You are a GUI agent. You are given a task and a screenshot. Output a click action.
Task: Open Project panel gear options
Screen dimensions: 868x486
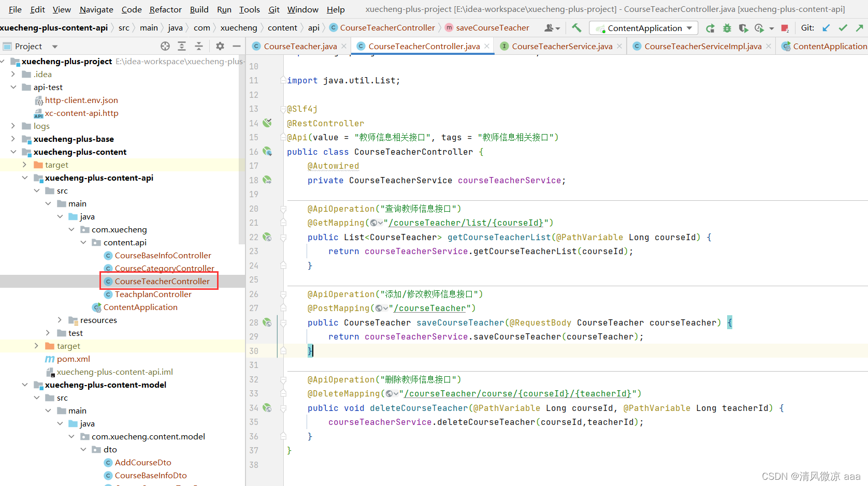tap(220, 46)
